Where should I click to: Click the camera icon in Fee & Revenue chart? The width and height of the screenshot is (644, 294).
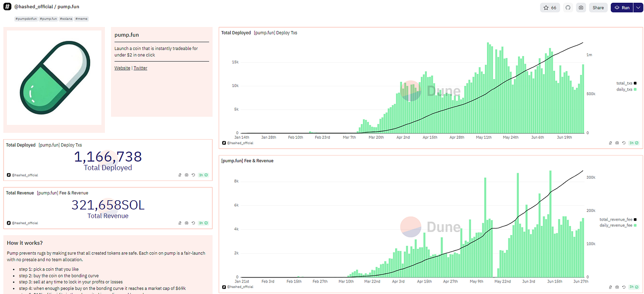pyautogui.click(x=617, y=287)
